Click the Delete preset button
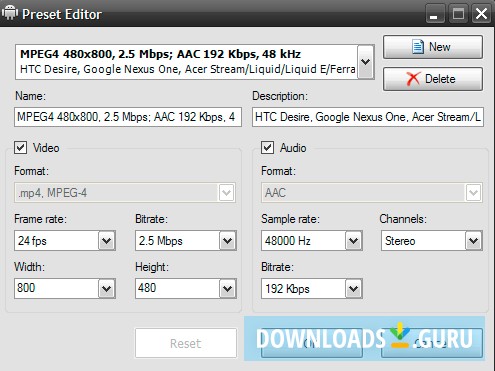The height and width of the screenshot is (371, 495). click(x=433, y=79)
